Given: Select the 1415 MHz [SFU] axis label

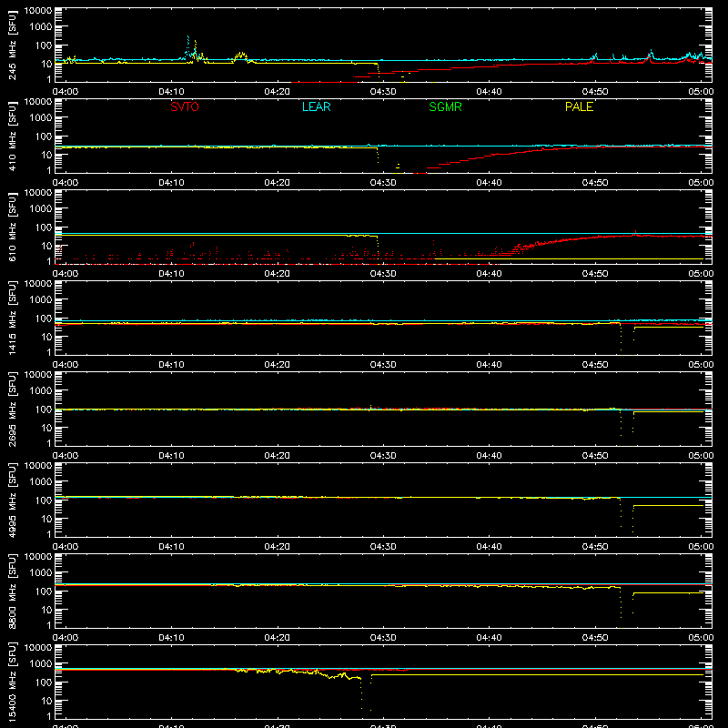Looking at the screenshot, I should (x=13, y=318).
